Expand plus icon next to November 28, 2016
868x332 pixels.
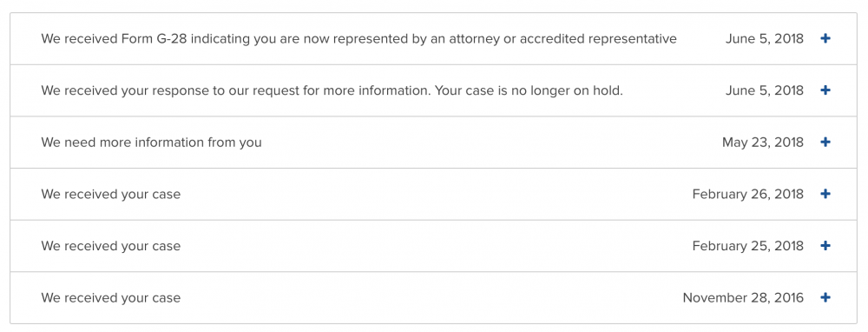[825, 297]
